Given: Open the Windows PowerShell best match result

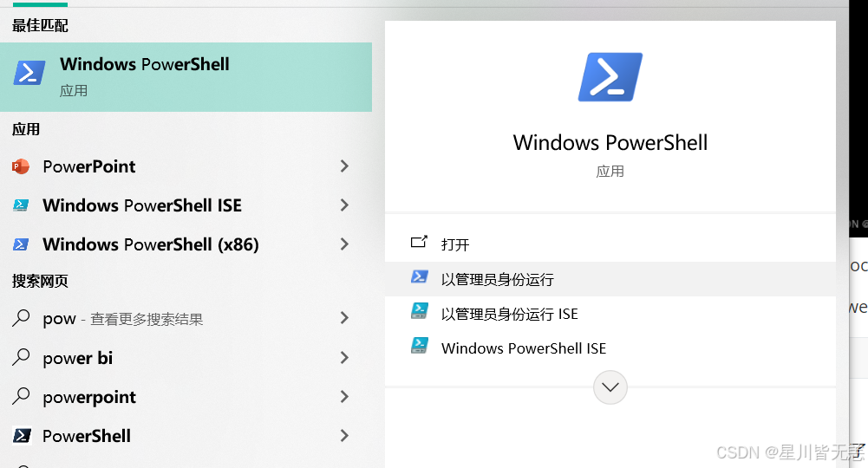Looking at the screenshot, I should point(186,77).
